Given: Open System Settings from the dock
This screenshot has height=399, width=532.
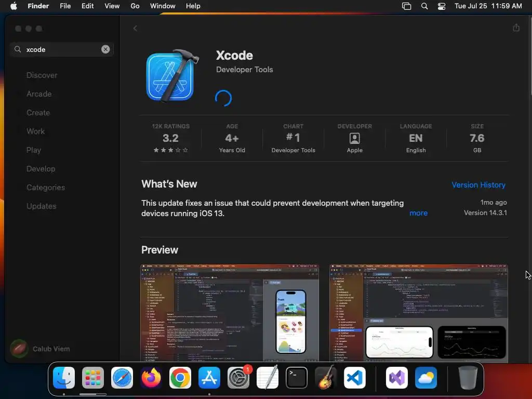Looking at the screenshot, I should point(238,378).
